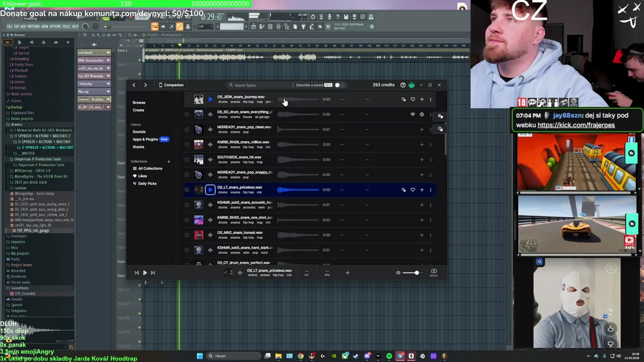Image resolution: width=644 pixels, height=362 pixels.
Task: Like the OS_LT_snare_priceless.wav row
Action: point(413,190)
